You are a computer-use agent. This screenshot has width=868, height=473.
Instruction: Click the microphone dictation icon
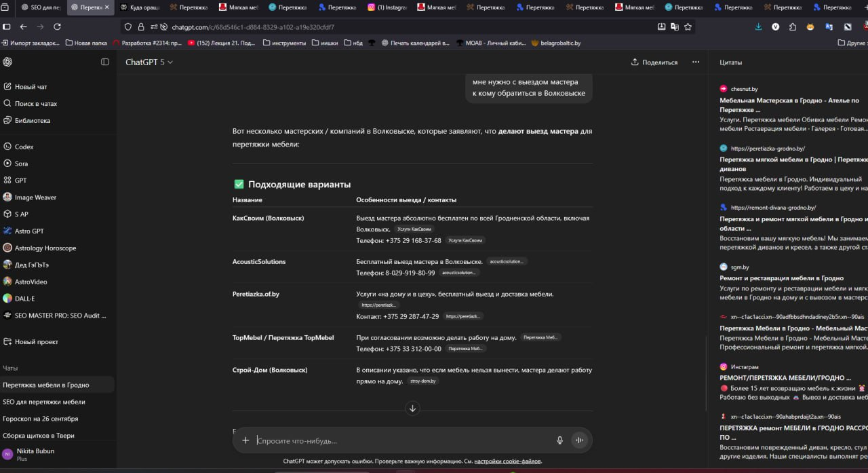[559, 440]
